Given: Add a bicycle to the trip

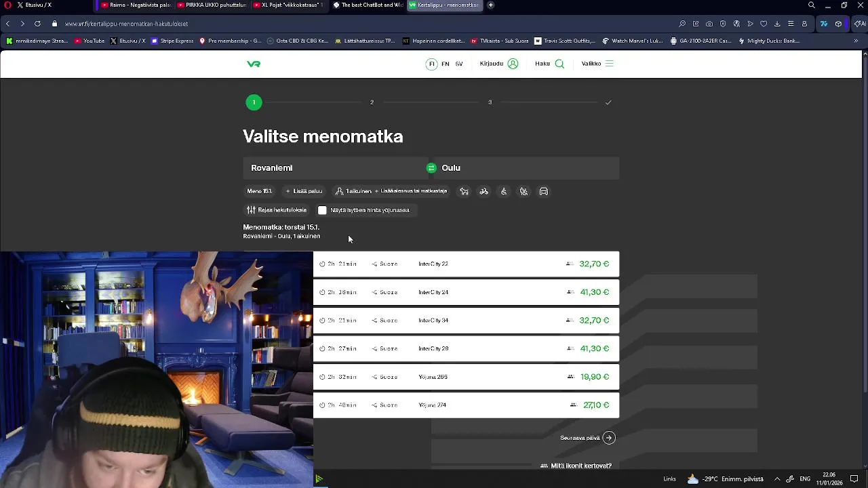Looking at the screenshot, I should (484, 191).
